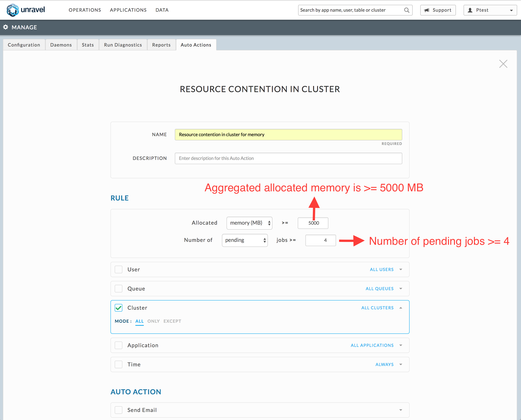The width and height of the screenshot is (521, 420).
Task: Switch to the Configuration tab
Action: [x=23, y=45]
